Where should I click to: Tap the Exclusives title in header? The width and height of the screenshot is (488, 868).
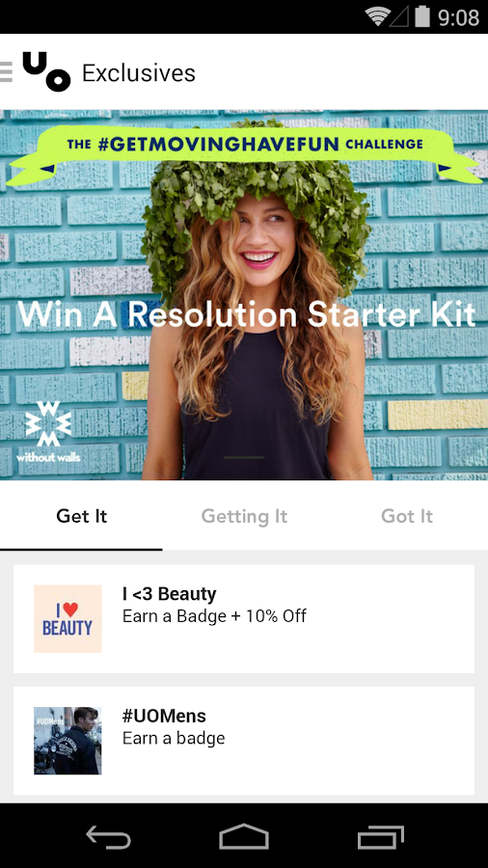[x=139, y=73]
